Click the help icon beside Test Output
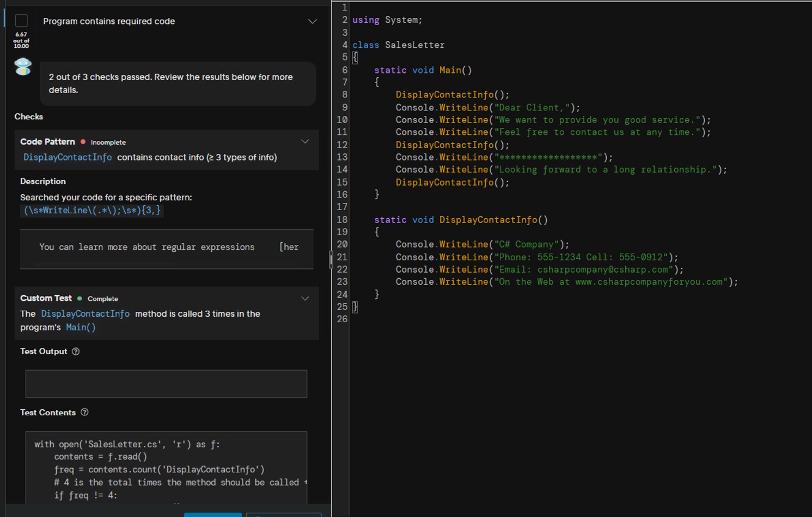Viewport: 812px width, 517px height. coord(76,352)
